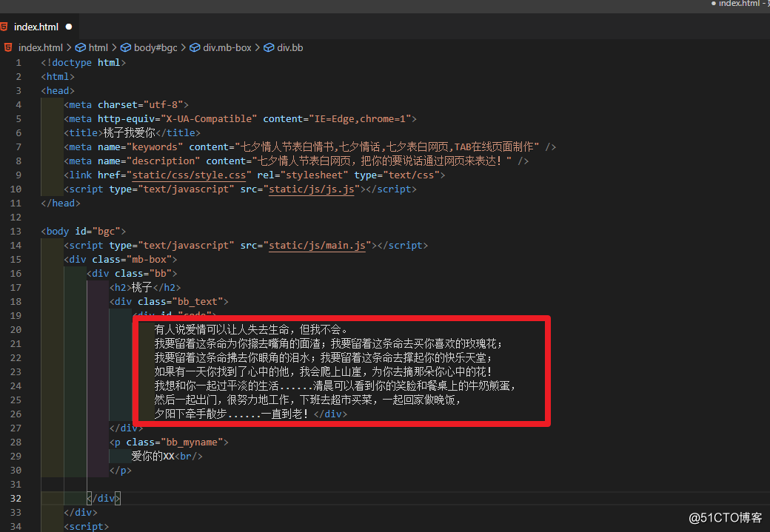
Task: Click the closing /head tag
Action: 61,203
